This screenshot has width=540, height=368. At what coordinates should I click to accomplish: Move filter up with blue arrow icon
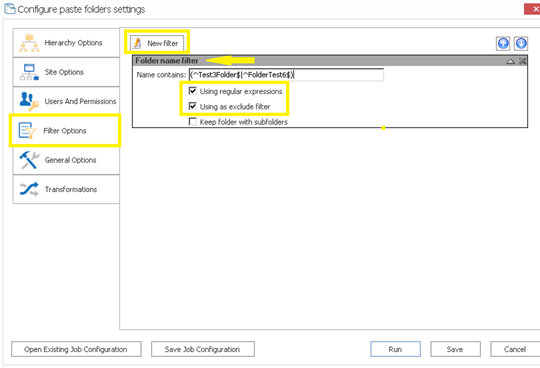coord(503,43)
